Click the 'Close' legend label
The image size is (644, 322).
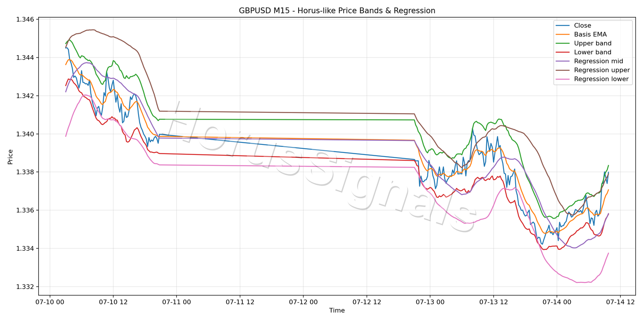[x=582, y=25]
